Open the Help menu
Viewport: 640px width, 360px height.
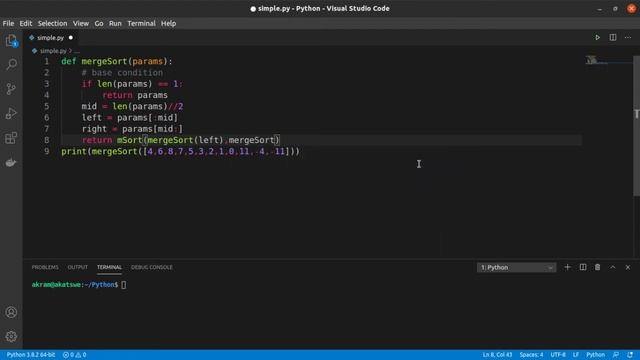coord(168,23)
